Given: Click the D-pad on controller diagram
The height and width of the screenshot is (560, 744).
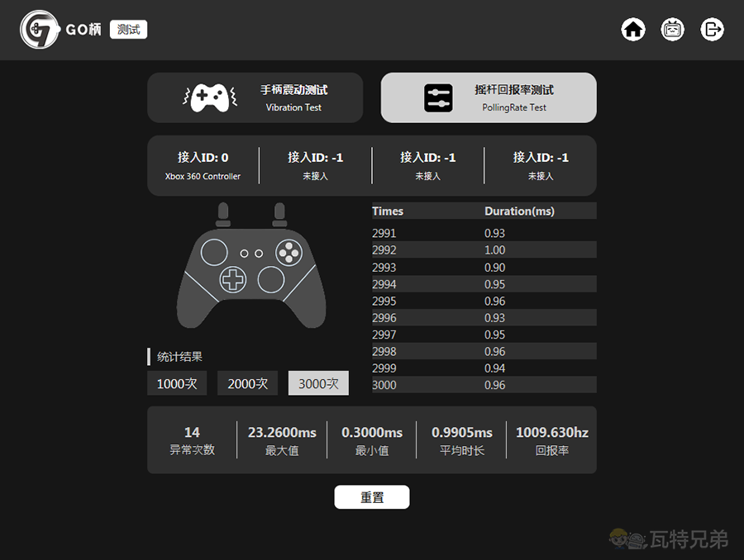Looking at the screenshot, I should [x=233, y=279].
